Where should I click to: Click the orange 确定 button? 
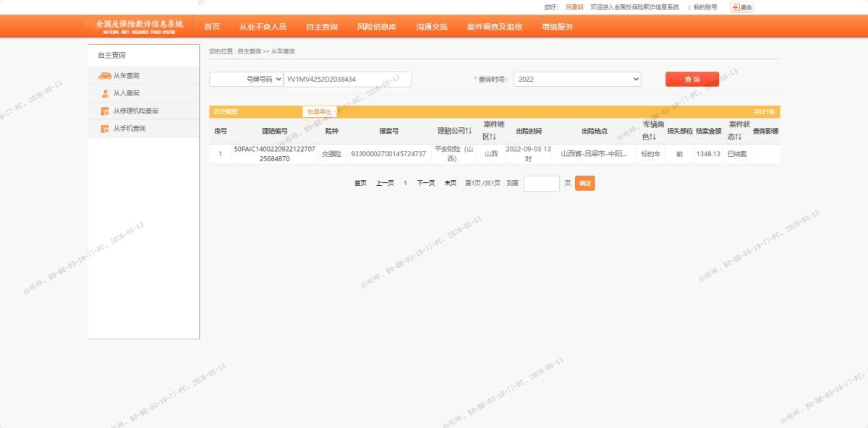pos(585,184)
